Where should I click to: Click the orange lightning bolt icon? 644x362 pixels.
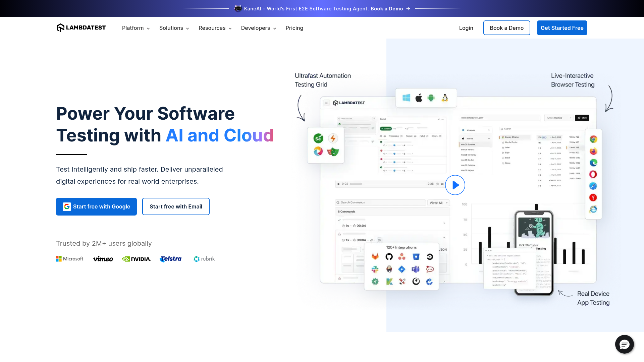pos(333,138)
